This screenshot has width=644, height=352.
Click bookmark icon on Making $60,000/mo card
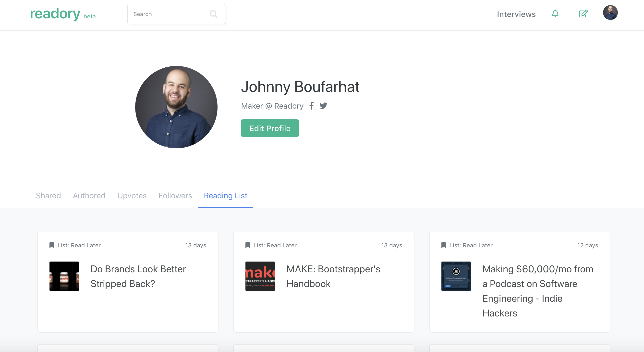443,245
